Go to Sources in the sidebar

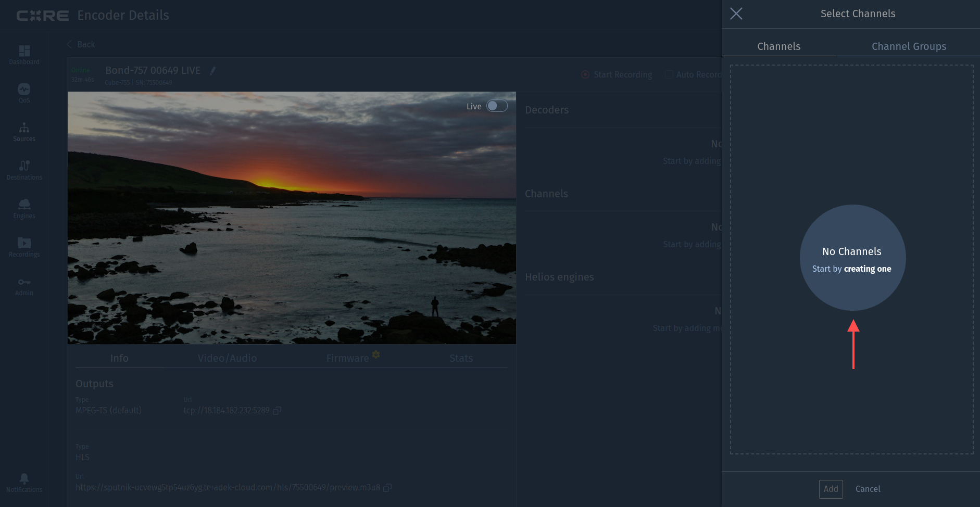(x=24, y=128)
